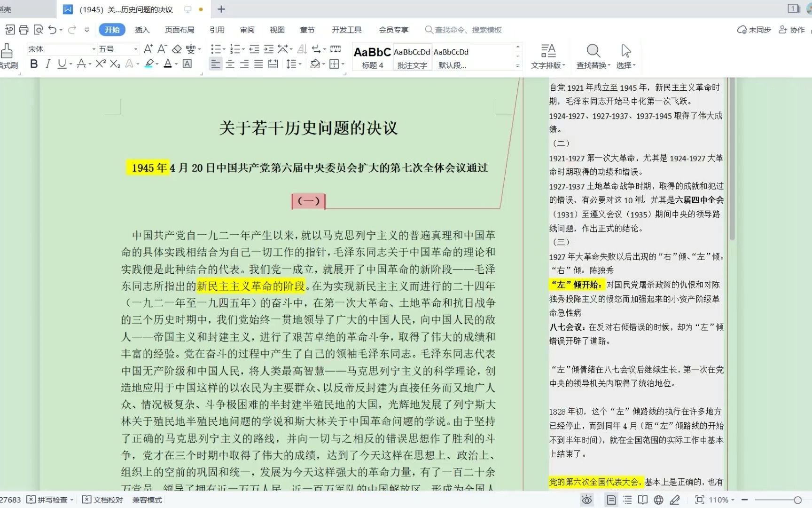Viewport: 812px width, 508px height.
Task: Click the text highlight color marker
Action: 149,63
